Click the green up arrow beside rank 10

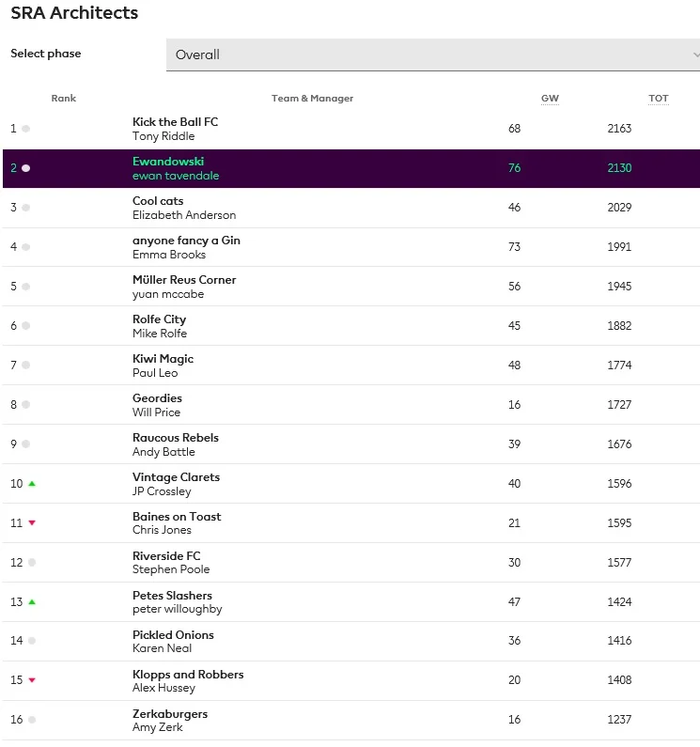(32, 484)
